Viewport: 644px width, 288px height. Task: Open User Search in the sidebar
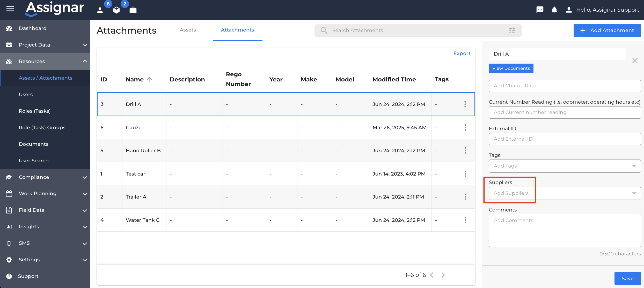45,161
